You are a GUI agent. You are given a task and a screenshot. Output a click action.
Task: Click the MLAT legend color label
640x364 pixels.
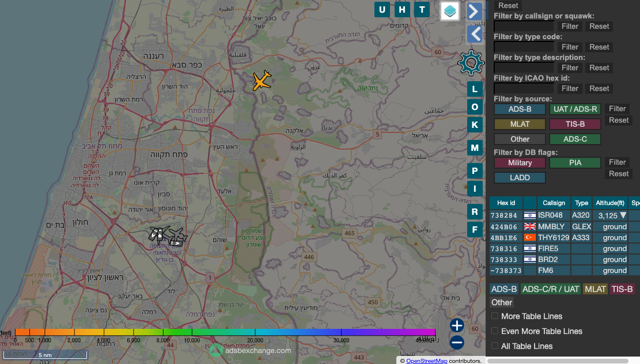[595, 289]
